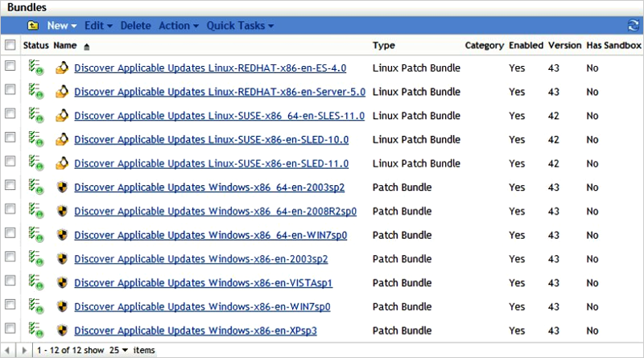Image resolution: width=644 pixels, height=358 pixels.
Task: Select checkbox for Linux-SUSE-x86_64-en-SLES-11.0
Action: tap(10, 113)
